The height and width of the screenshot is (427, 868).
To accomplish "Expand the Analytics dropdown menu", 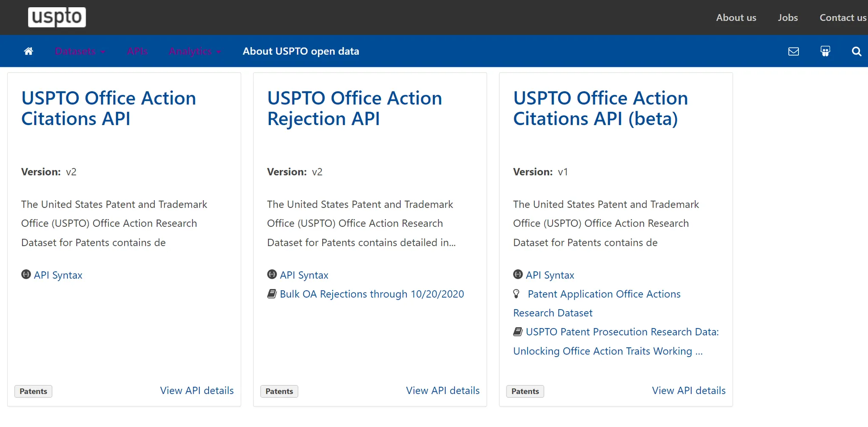I will coord(195,51).
